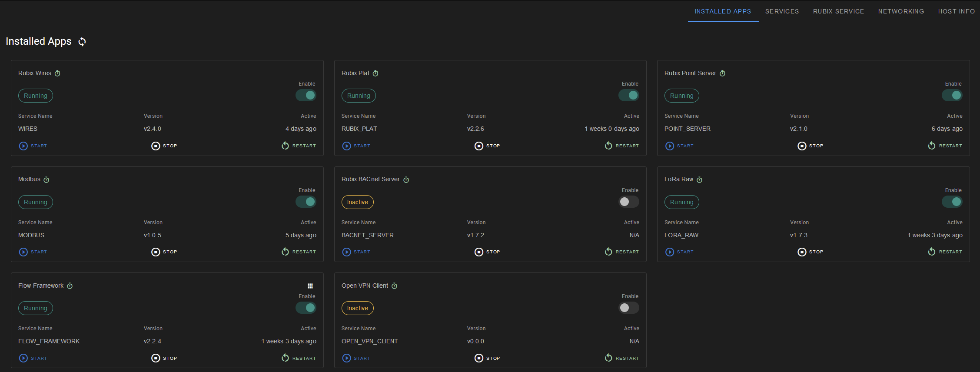Select the Installed Apps tab
The height and width of the screenshot is (372, 980).
pyautogui.click(x=723, y=11)
